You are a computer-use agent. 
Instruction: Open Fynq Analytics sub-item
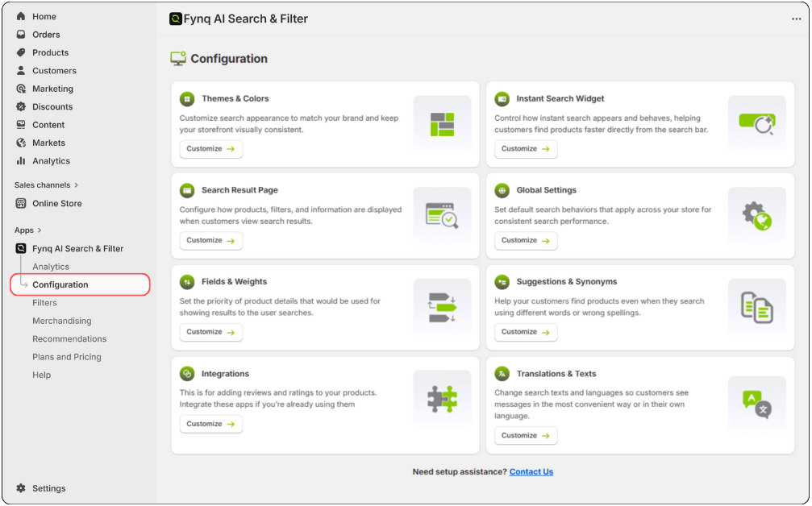[x=51, y=267]
